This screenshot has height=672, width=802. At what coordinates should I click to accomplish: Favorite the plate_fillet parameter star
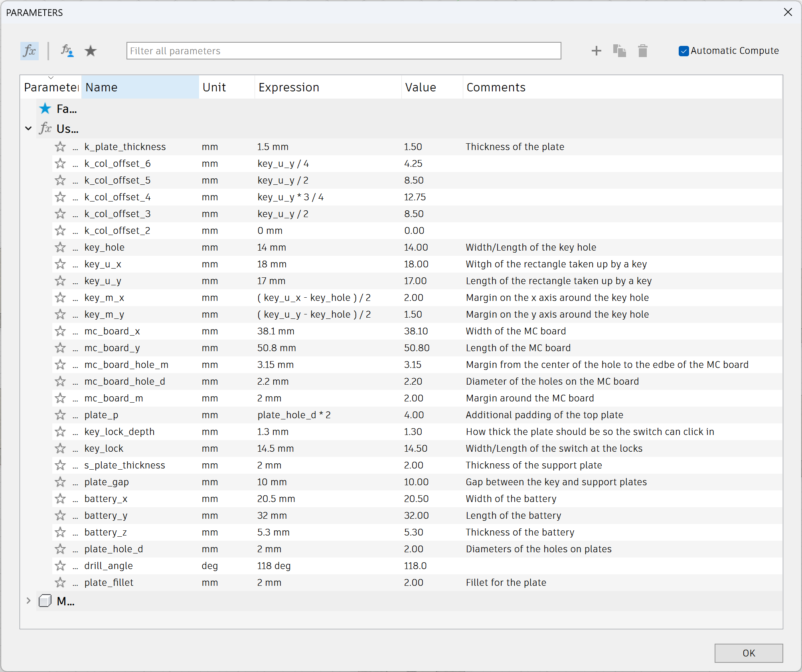pyautogui.click(x=60, y=583)
